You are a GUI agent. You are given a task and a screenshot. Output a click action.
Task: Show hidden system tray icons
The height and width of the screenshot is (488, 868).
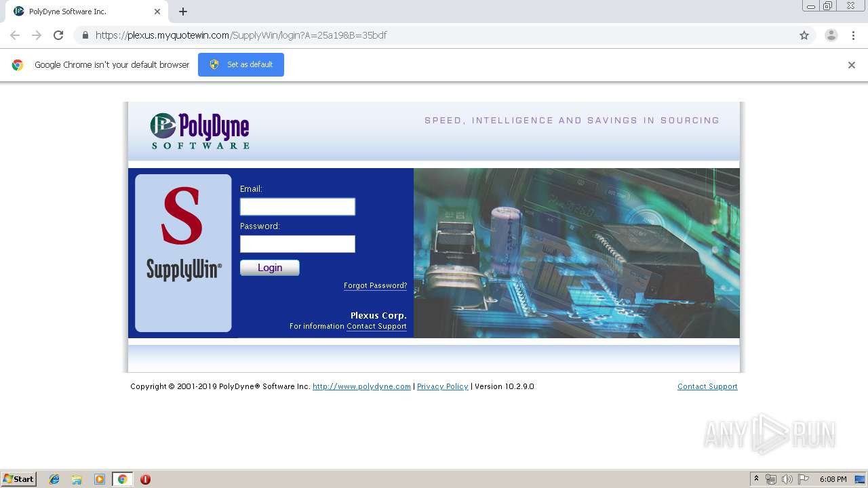[x=756, y=479]
